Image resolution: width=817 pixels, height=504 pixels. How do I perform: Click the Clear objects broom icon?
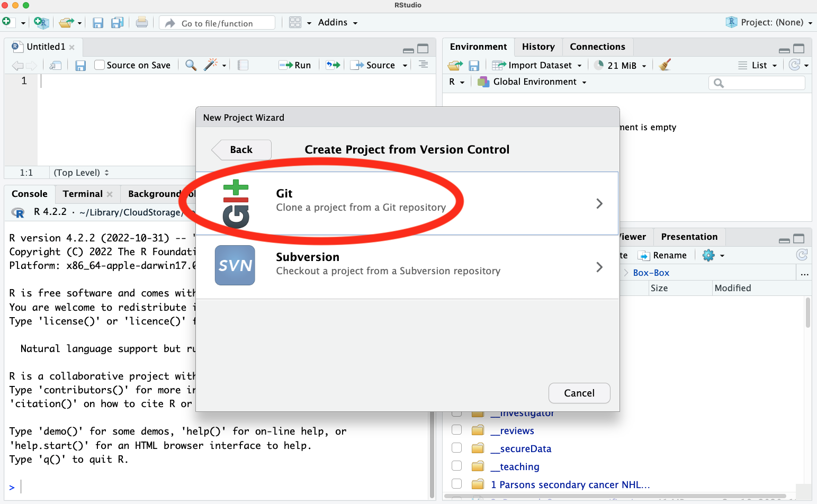665,65
